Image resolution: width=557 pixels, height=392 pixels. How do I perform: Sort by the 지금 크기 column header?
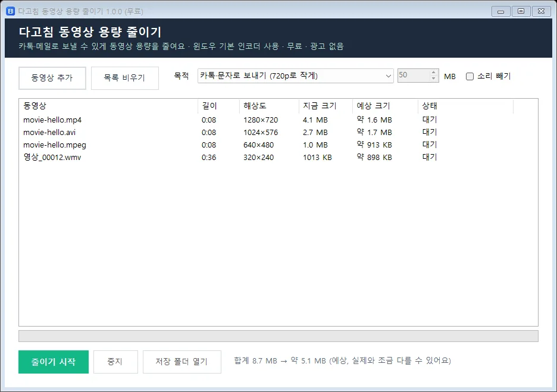[326, 106]
